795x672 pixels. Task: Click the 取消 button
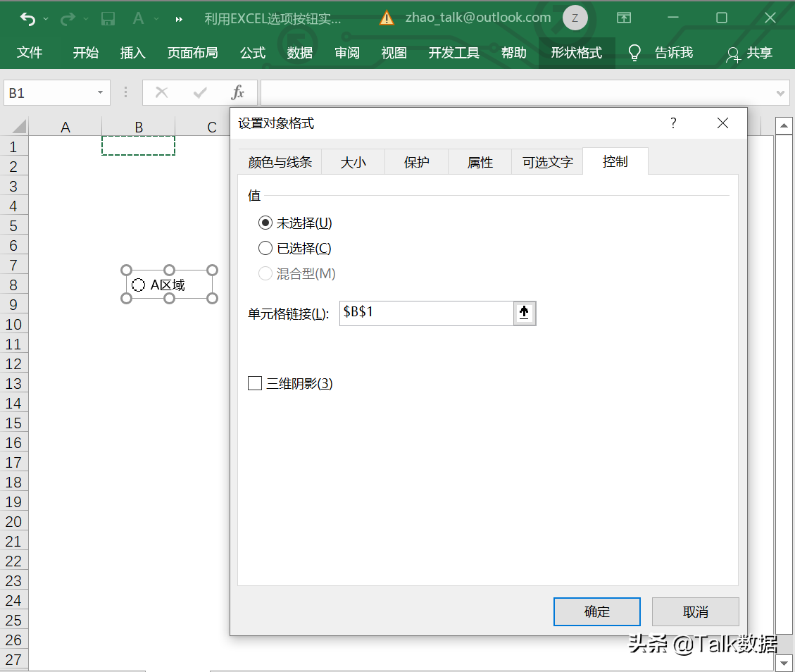click(695, 611)
